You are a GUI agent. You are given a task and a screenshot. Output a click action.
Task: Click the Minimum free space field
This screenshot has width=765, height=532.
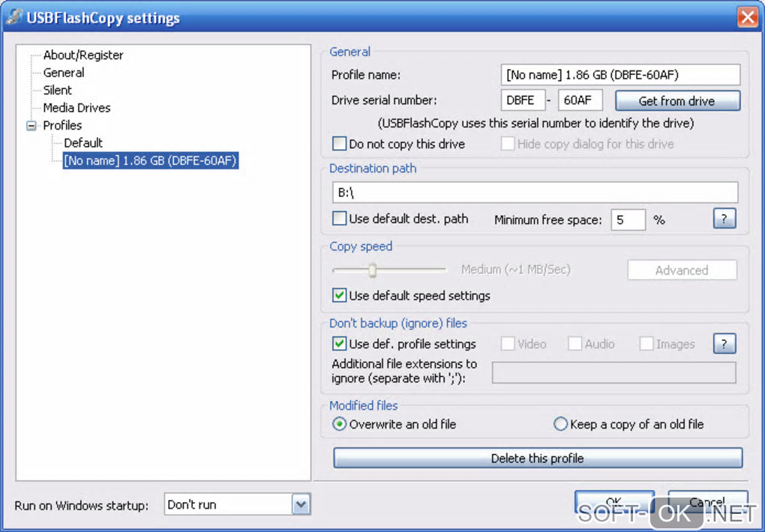click(x=628, y=220)
